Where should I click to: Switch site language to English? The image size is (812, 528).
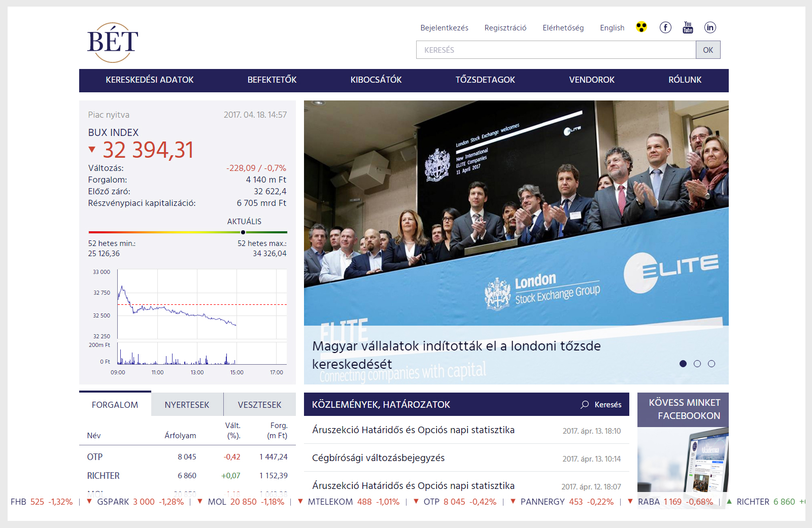[612, 28]
